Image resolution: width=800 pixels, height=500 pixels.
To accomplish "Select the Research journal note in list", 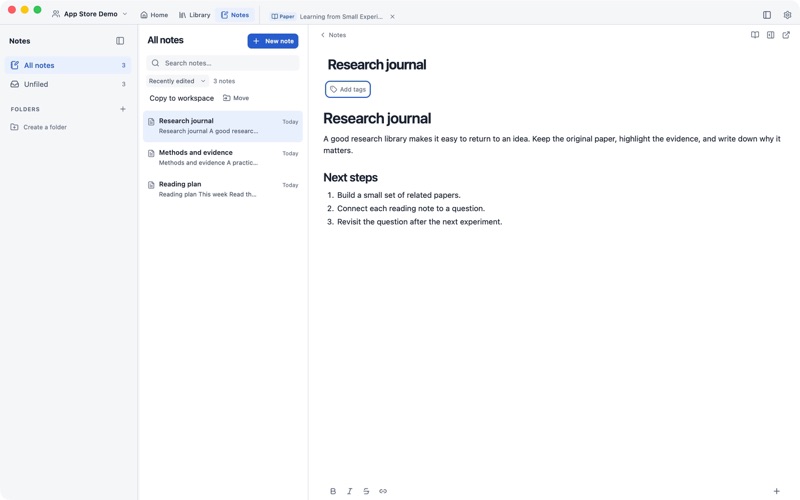I will pyautogui.click(x=223, y=126).
